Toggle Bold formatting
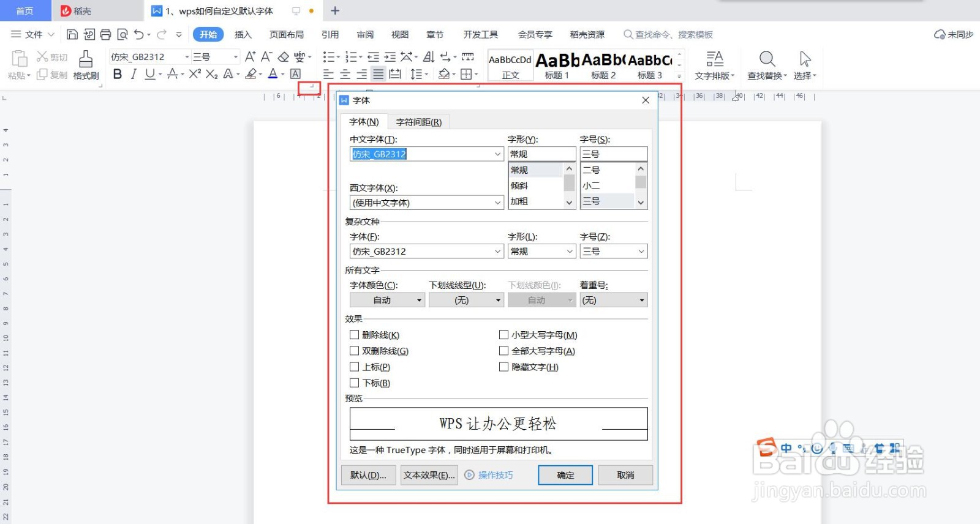This screenshot has height=524, width=980. tap(118, 74)
